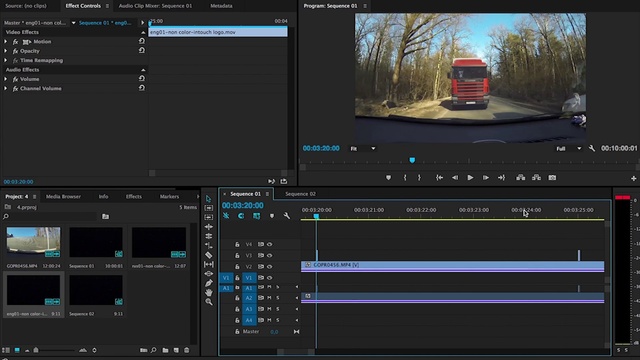Screen dimensions: 640x360
Task: Toggle track output eye for V4
Action: [x=269, y=244]
